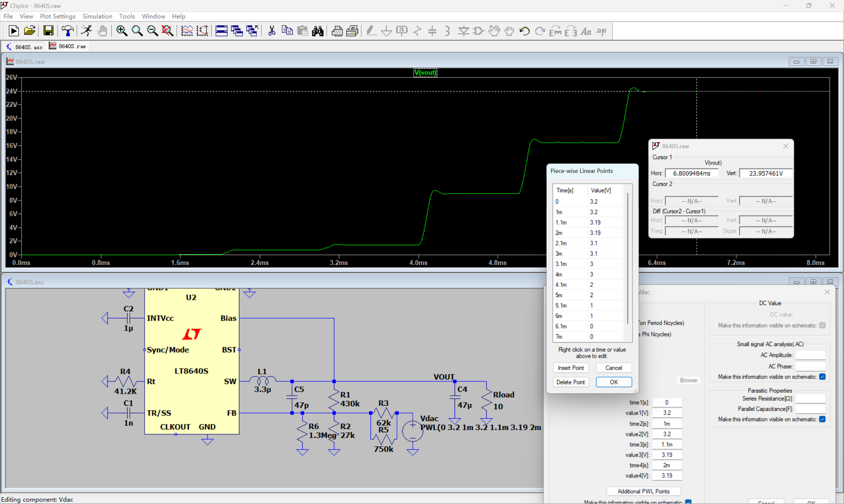Click the Run simulation icon in toolbar

[14, 31]
